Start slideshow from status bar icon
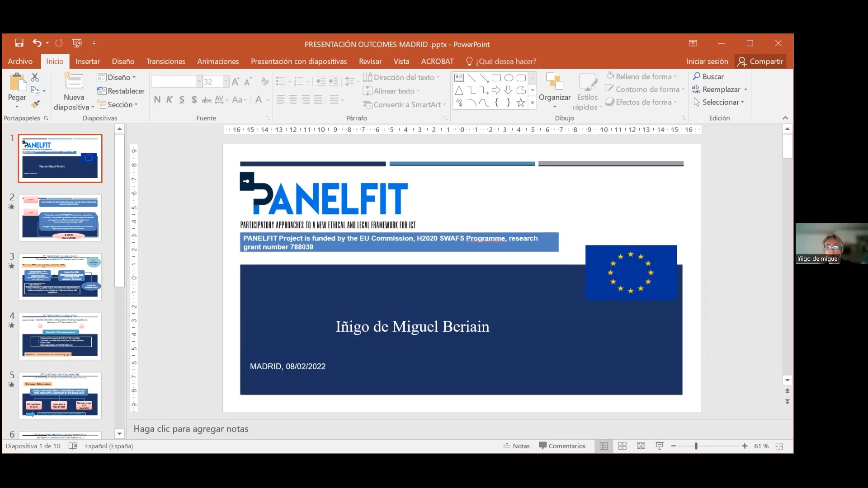Image resolution: width=868 pixels, height=488 pixels. (x=660, y=446)
